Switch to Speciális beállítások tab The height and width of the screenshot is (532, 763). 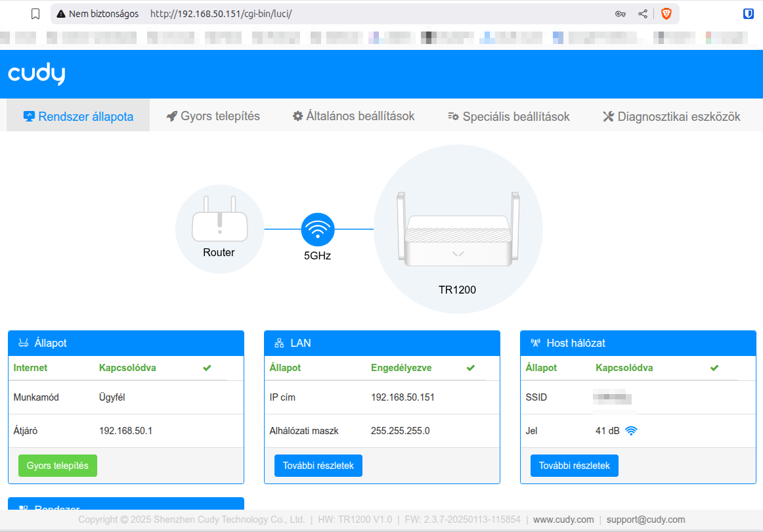(508, 116)
